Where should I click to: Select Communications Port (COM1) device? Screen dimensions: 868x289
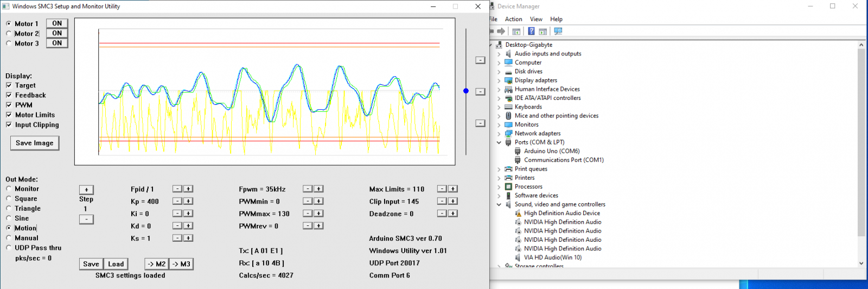pos(564,160)
